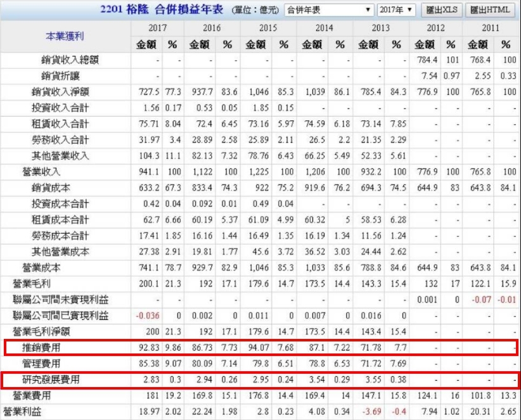Click the 勞務收入合計 row label

(60, 140)
